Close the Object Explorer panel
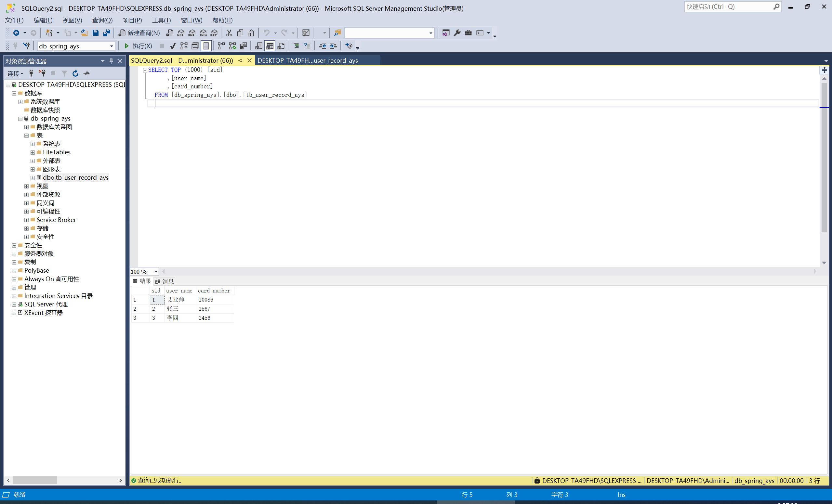 (x=120, y=61)
